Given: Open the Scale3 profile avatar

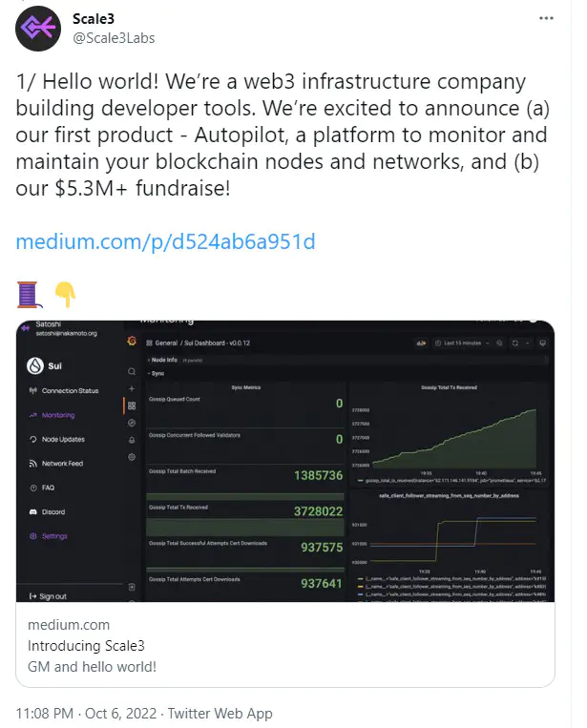Looking at the screenshot, I should click(38, 29).
